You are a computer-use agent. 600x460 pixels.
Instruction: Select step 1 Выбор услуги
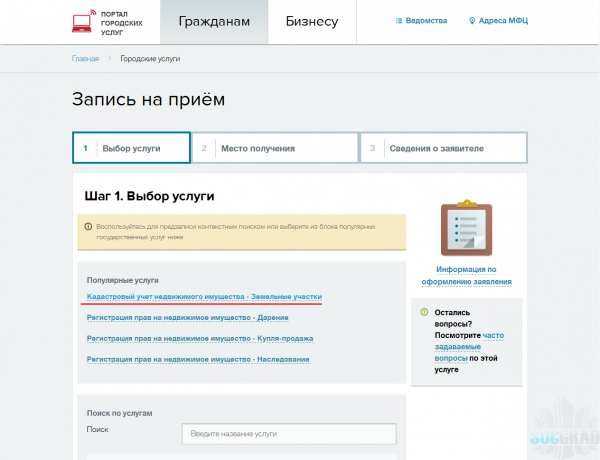(131, 148)
